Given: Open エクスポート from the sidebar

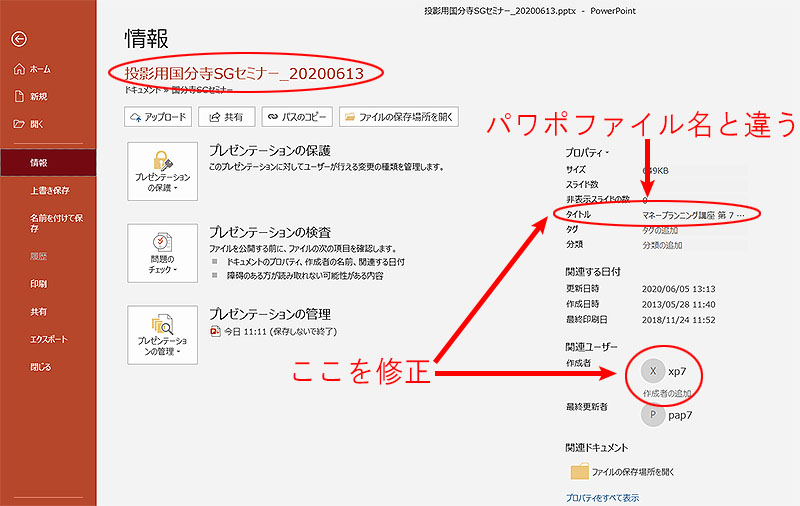Looking at the screenshot, I should 48,339.
